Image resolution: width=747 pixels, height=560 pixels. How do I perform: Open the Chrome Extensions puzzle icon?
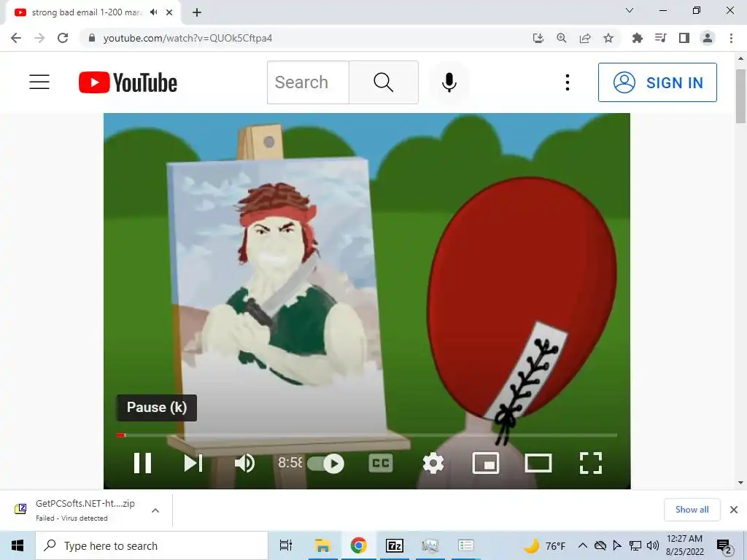pyautogui.click(x=637, y=38)
